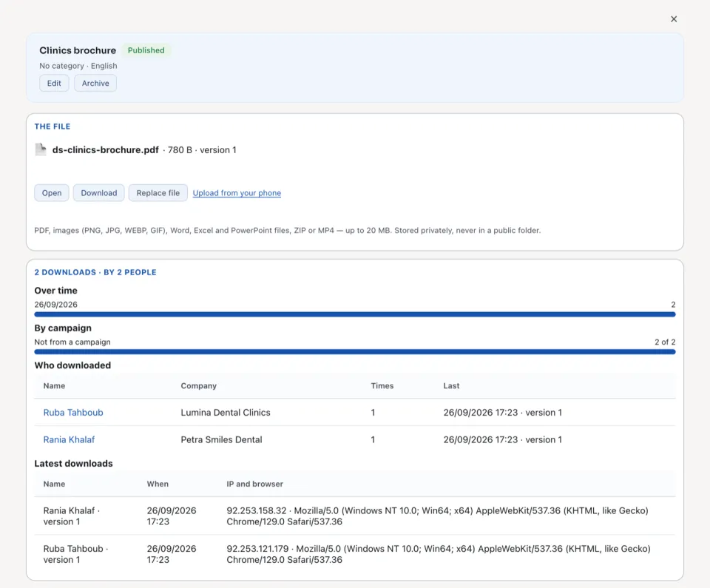Open Ruba Tahboub's contact link

73,413
